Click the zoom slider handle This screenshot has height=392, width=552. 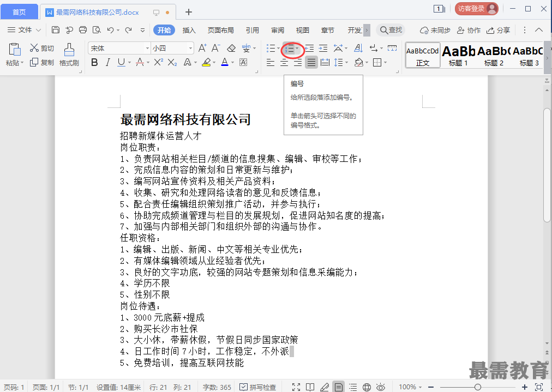pos(478,387)
